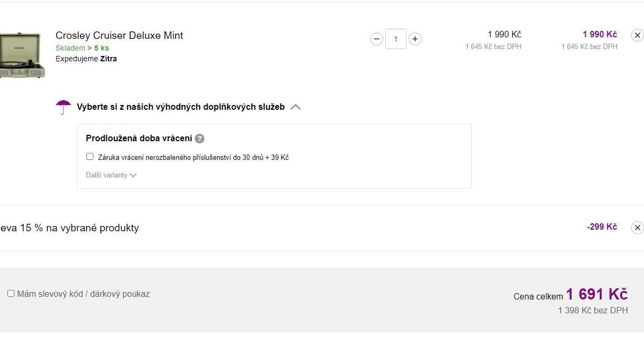Tick Mám slevový kód / dárkový poukaz

pyautogui.click(x=11, y=294)
